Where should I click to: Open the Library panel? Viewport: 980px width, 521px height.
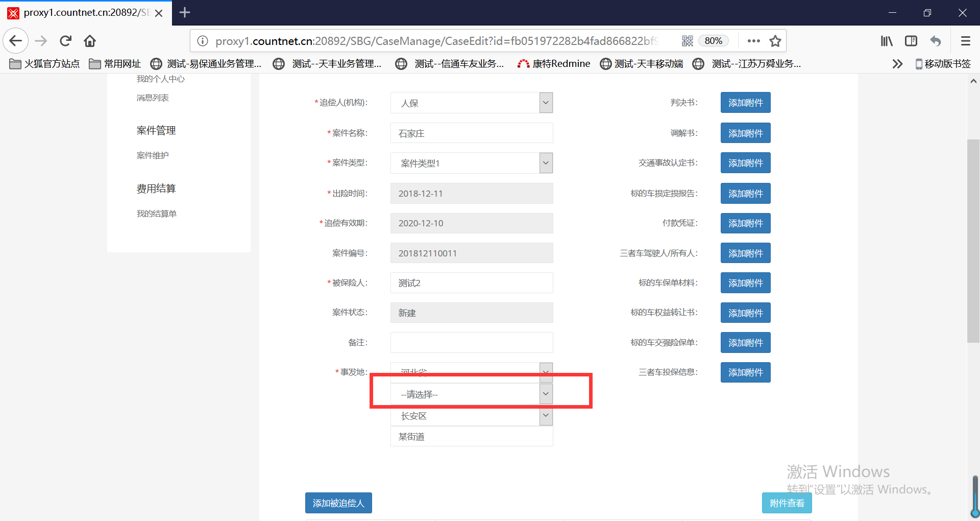pyautogui.click(x=887, y=41)
